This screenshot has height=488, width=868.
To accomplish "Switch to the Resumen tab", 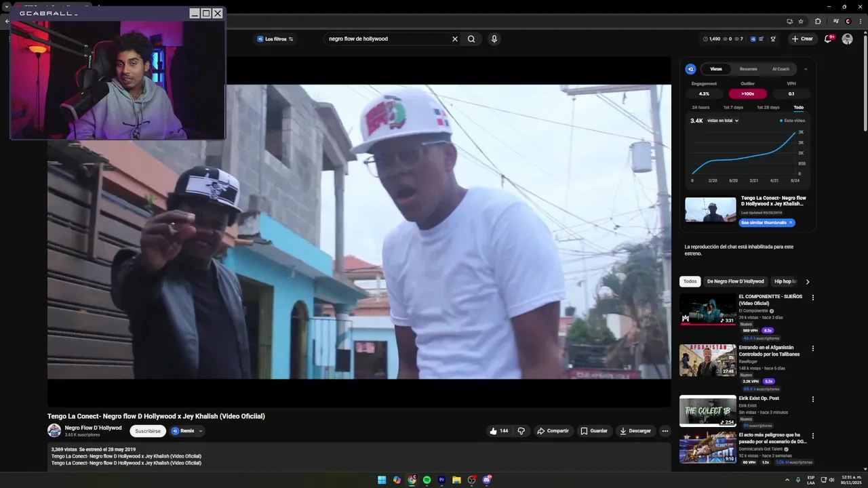I will click(x=748, y=69).
